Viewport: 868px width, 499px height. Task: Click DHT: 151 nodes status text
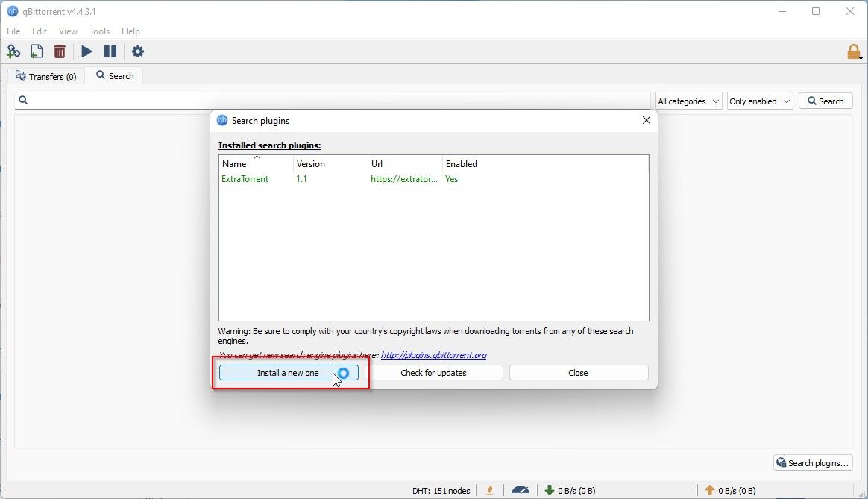pyautogui.click(x=441, y=491)
